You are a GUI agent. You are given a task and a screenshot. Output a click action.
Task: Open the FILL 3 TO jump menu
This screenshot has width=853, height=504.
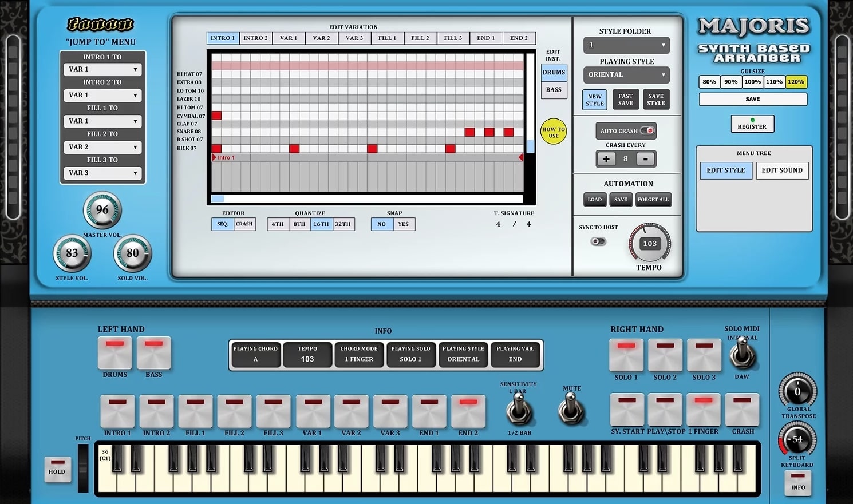tap(102, 173)
